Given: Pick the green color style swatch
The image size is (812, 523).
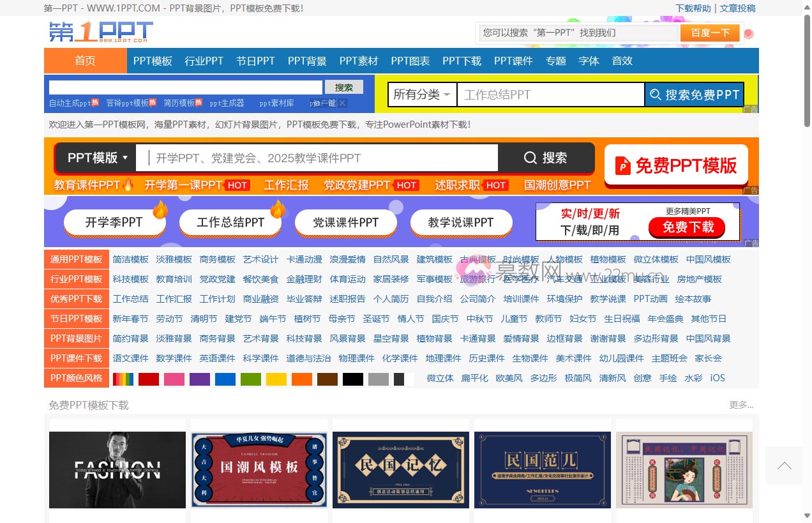Looking at the screenshot, I should click(x=251, y=379).
